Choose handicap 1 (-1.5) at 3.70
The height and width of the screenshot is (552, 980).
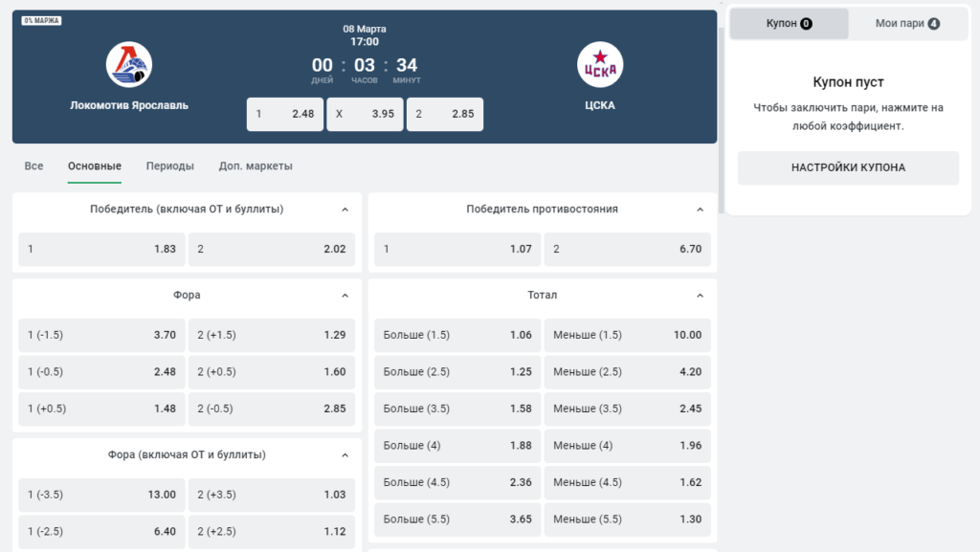(101, 336)
